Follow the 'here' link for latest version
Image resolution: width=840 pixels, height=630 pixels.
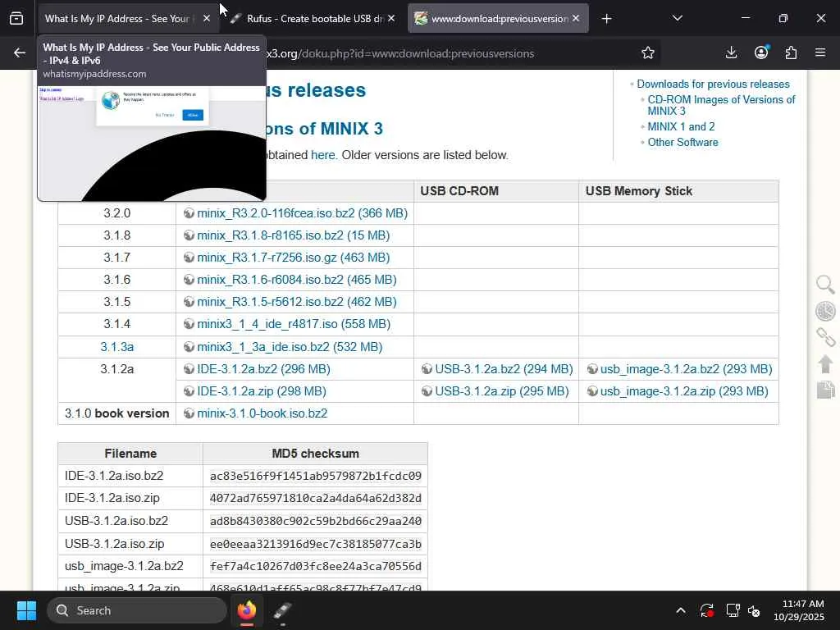tap(323, 155)
